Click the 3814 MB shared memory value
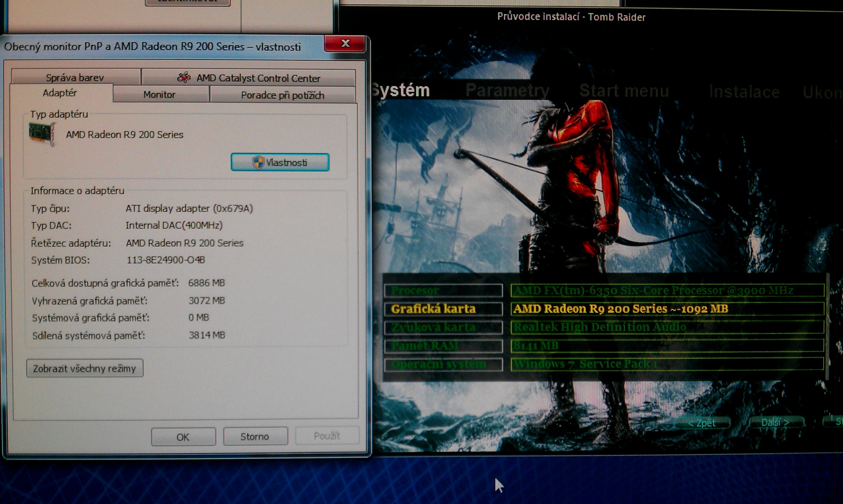This screenshot has height=504, width=843. point(207,335)
